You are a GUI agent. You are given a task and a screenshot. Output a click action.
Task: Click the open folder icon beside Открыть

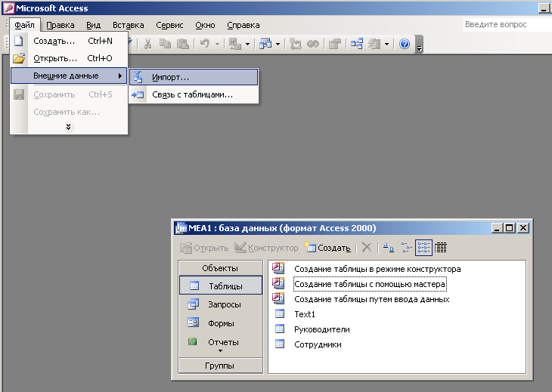[19, 58]
